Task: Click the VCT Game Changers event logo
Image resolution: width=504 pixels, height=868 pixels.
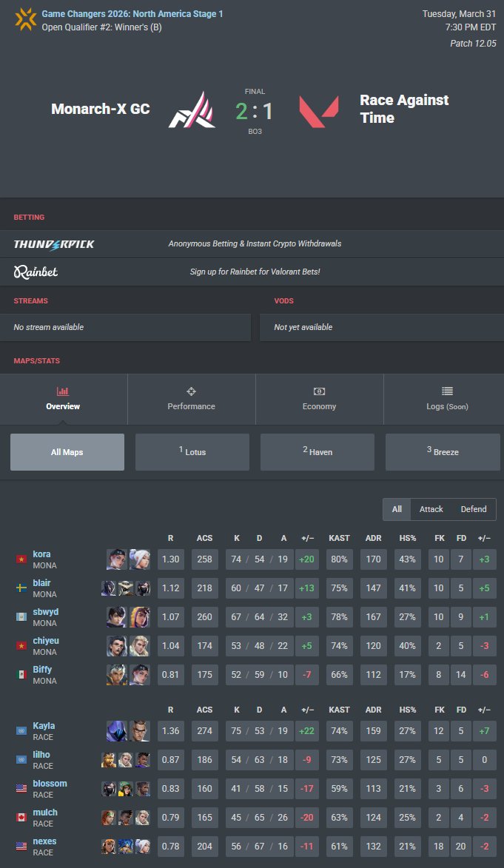Action: (25, 19)
